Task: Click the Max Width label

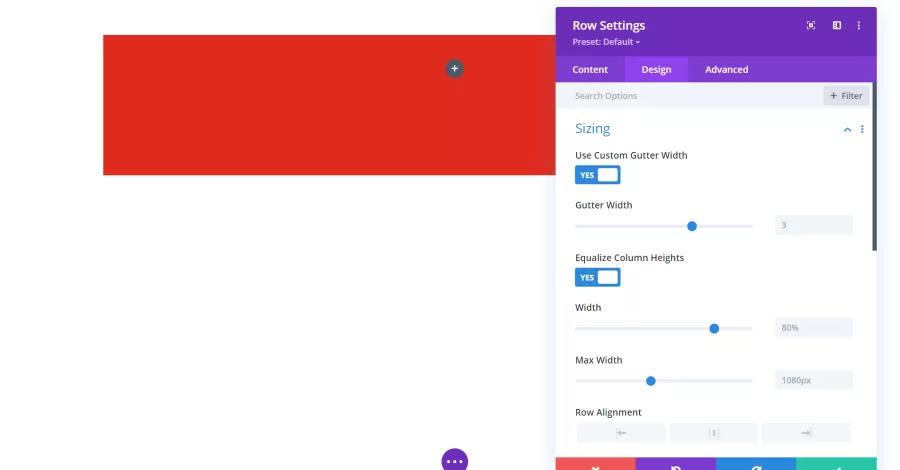Action: click(x=599, y=360)
